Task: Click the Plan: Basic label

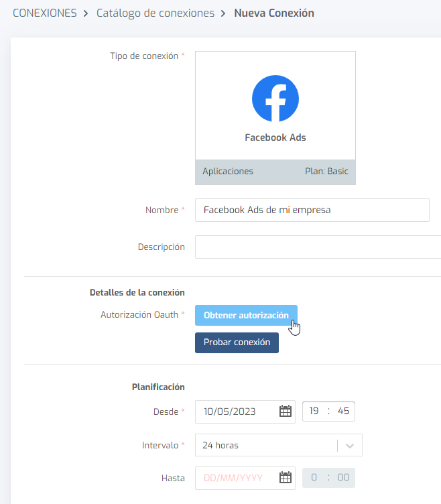Action: (326, 172)
